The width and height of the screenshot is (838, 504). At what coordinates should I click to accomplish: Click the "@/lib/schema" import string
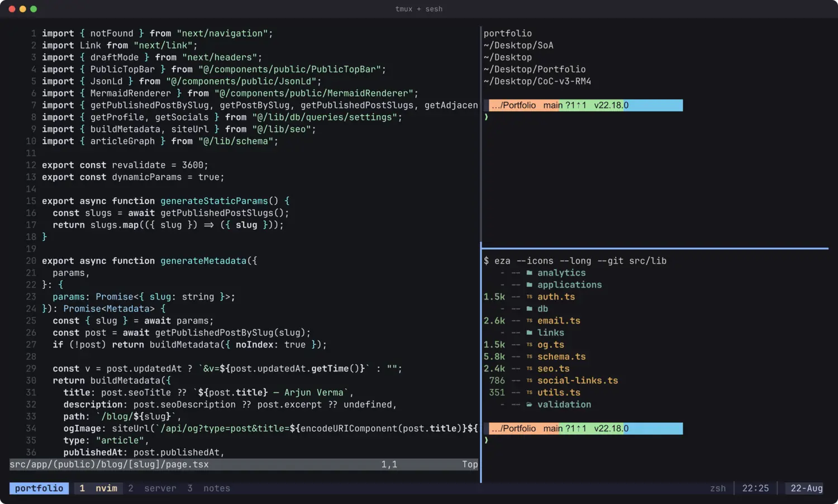[236, 141]
